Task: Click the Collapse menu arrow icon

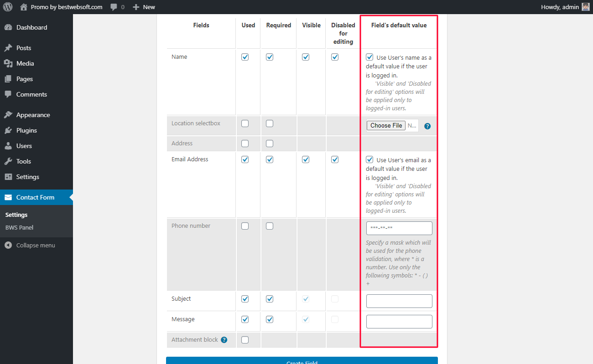Action: [x=8, y=245]
